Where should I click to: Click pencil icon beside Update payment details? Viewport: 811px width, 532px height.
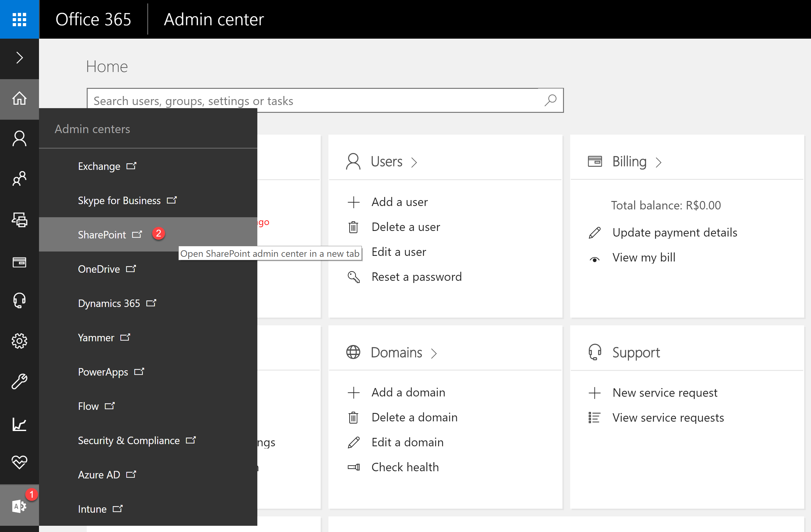[x=595, y=233]
